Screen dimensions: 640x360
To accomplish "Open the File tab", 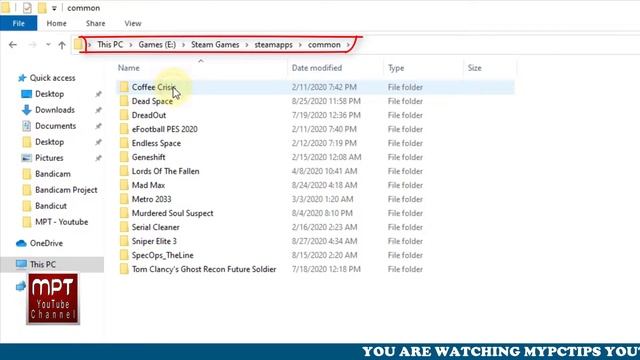I will tap(18, 23).
